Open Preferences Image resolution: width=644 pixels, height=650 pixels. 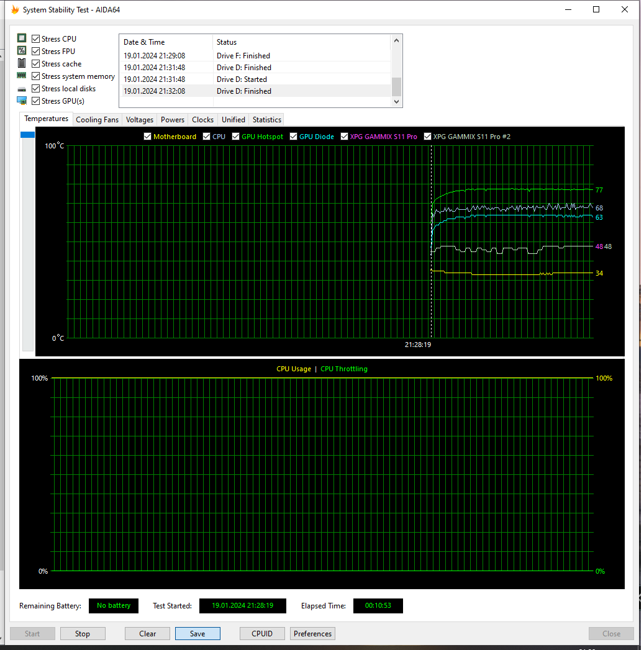tap(312, 634)
